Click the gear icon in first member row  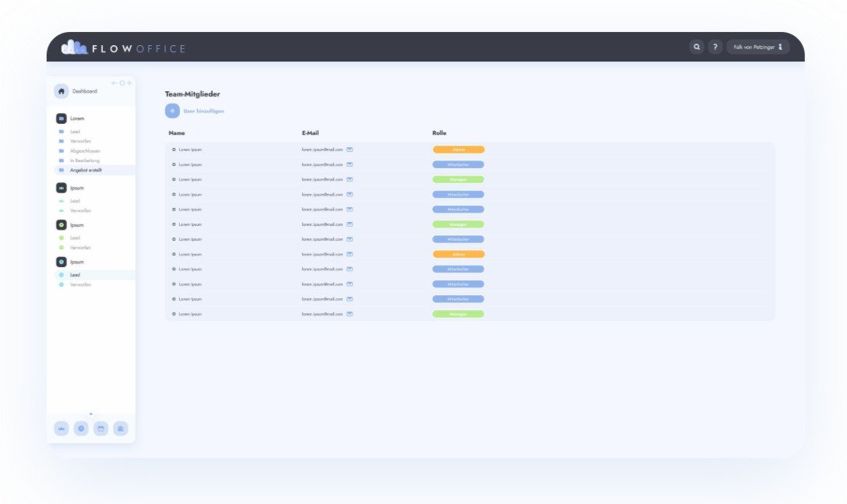174,150
